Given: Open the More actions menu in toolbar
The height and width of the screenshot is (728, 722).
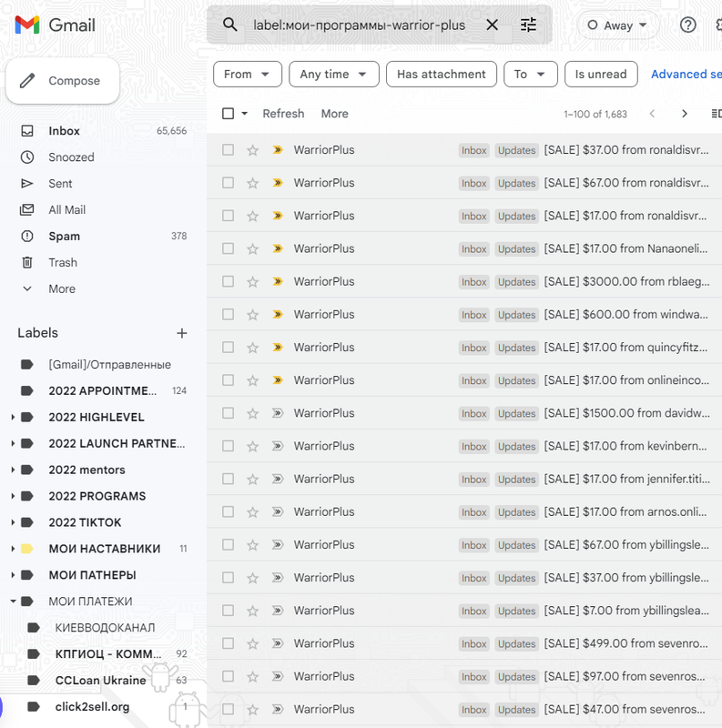Looking at the screenshot, I should 334,114.
